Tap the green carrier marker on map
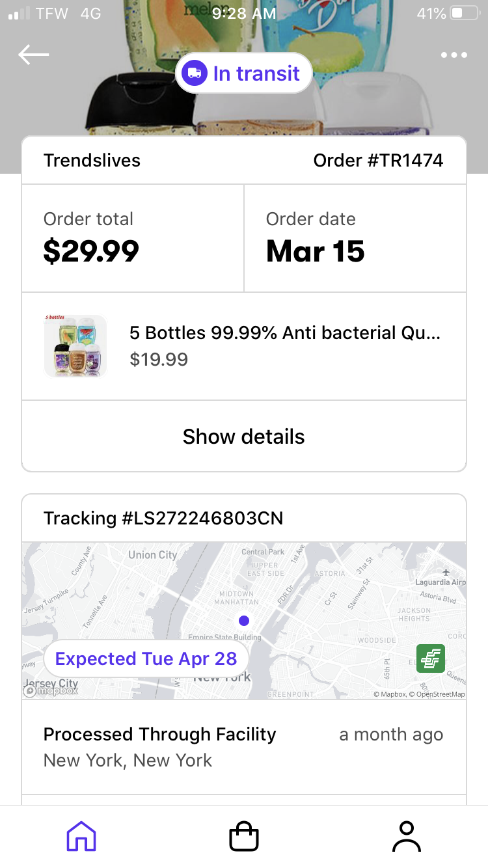 (x=431, y=658)
